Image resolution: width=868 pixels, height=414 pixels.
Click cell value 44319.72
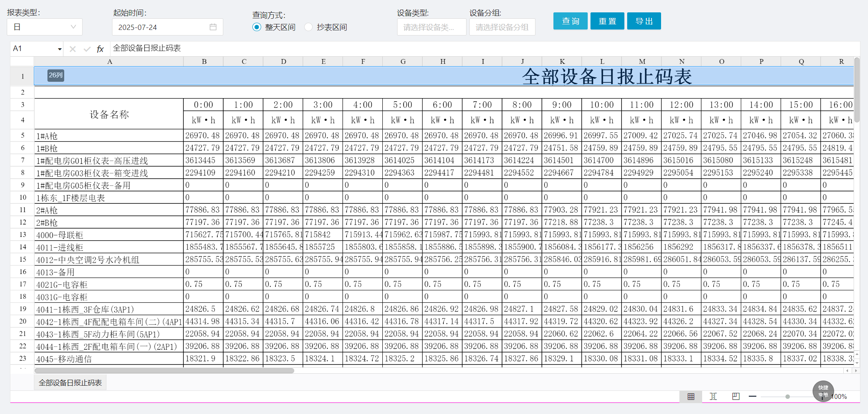pyautogui.click(x=562, y=321)
